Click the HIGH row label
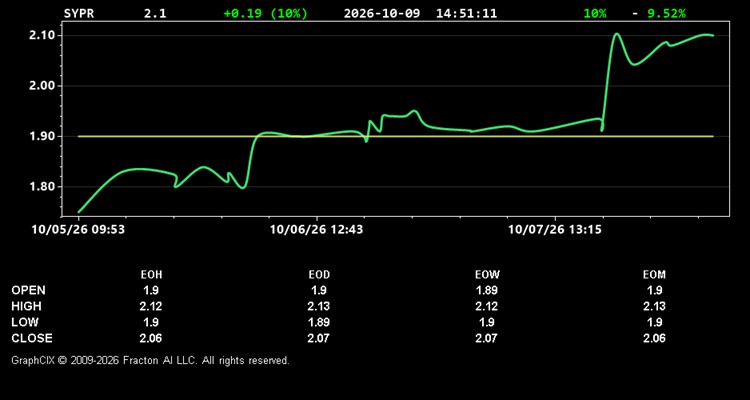Image resolution: width=750 pixels, height=400 pixels. coord(26,306)
